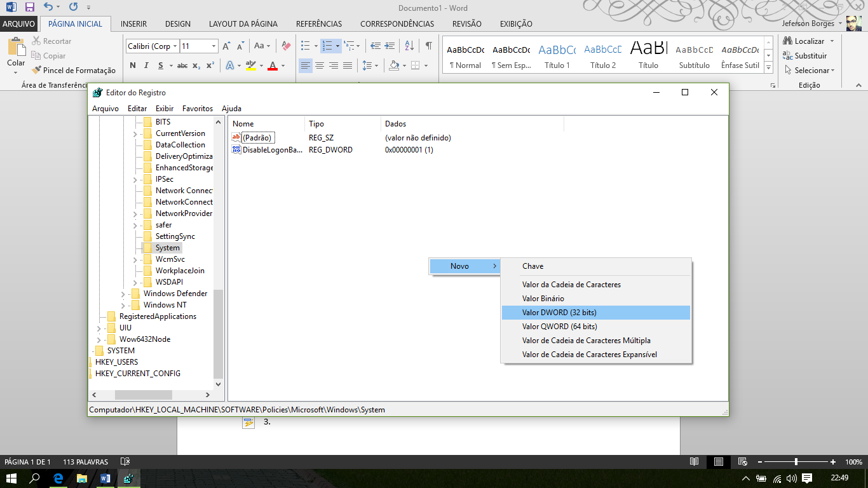The height and width of the screenshot is (488, 868).
Task: Open the INSERIR ribbon tab
Action: pyautogui.click(x=133, y=24)
